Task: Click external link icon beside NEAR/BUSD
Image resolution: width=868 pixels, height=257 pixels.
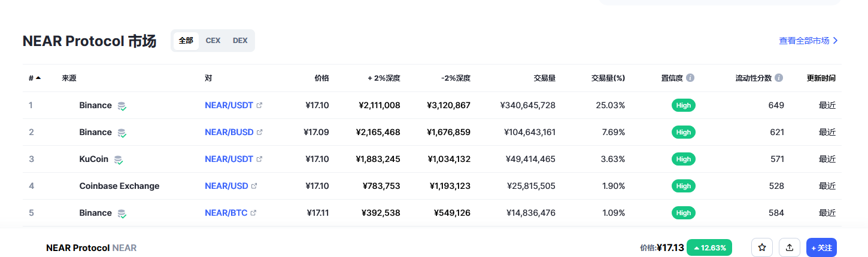Action: point(259,132)
